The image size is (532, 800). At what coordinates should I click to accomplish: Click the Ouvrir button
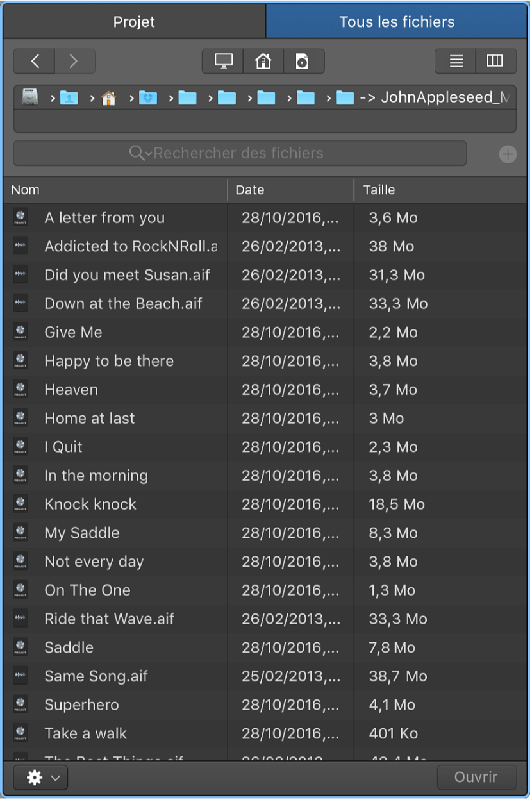(x=476, y=778)
